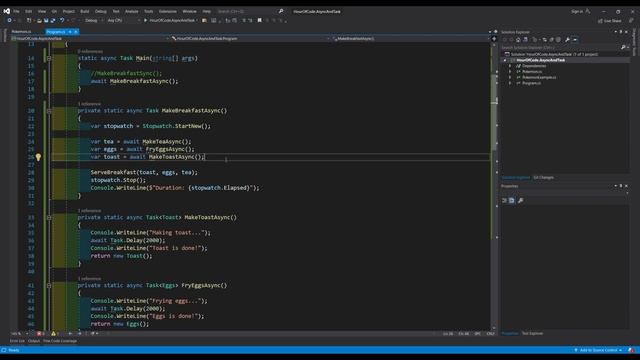Click the pin icon on Solution Explorer panel
640x360 pixels.
(621, 32)
